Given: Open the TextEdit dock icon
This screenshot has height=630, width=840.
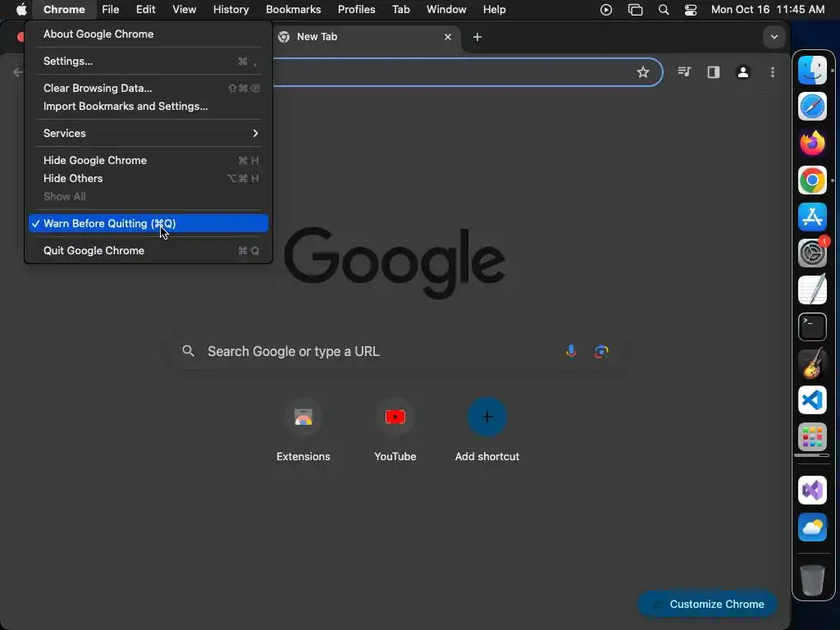Looking at the screenshot, I should 812,290.
